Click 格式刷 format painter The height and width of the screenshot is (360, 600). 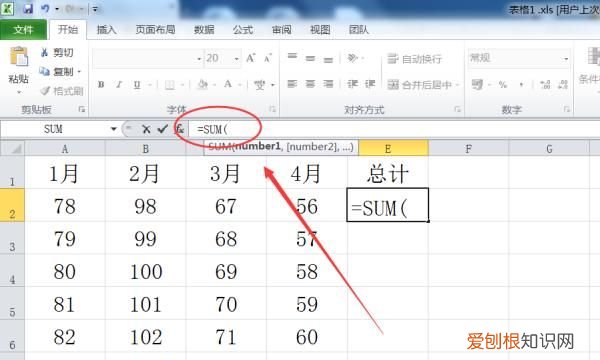tap(62, 91)
